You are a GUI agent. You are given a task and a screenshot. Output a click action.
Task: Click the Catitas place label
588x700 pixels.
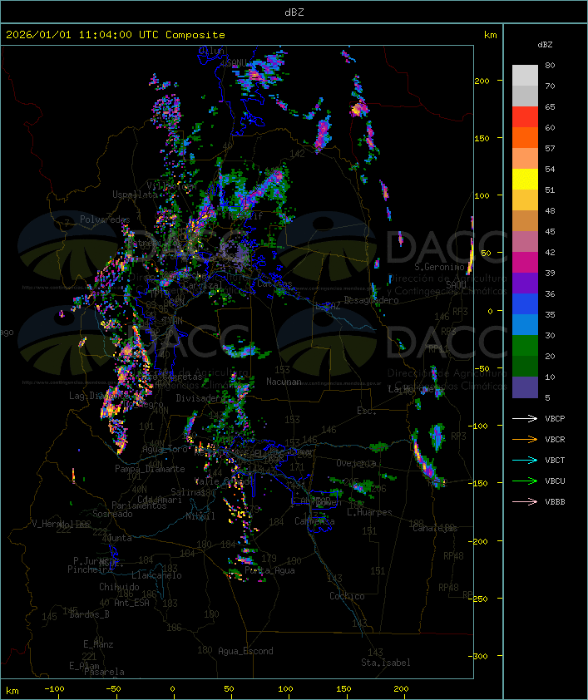274,283
